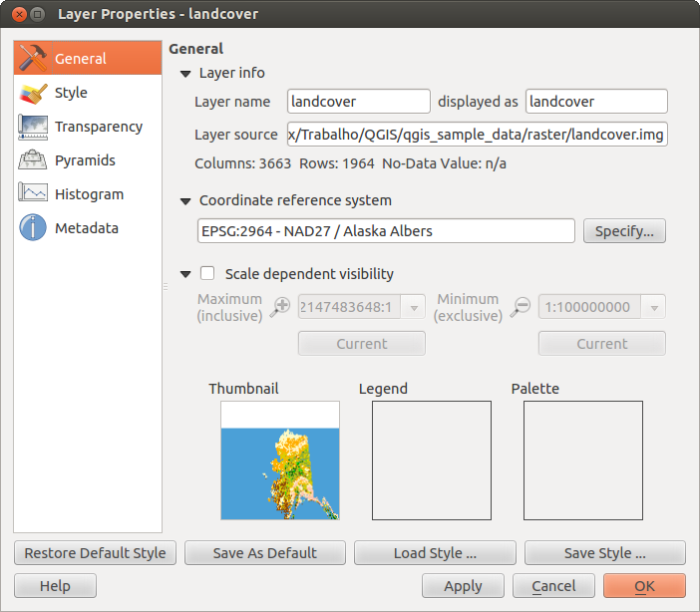The width and height of the screenshot is (700, 612).
Task: Switch to the Histogram tab label
Action: 89,194
